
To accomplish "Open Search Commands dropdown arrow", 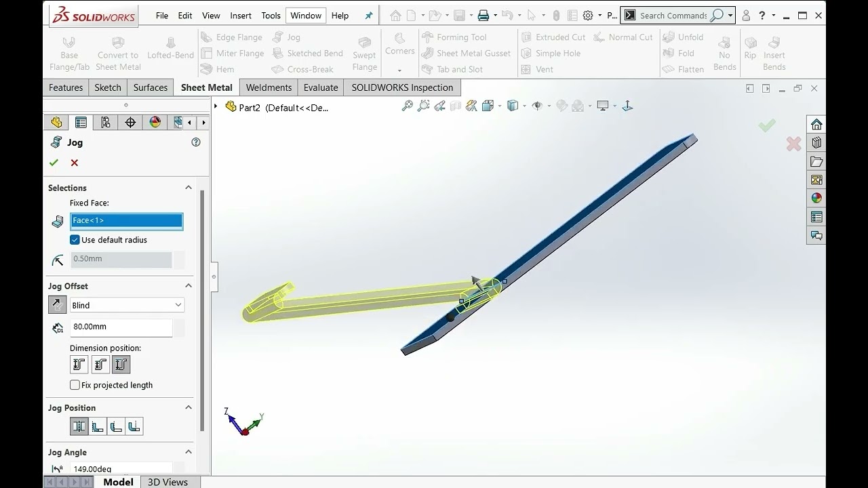I will coord(730,16).
